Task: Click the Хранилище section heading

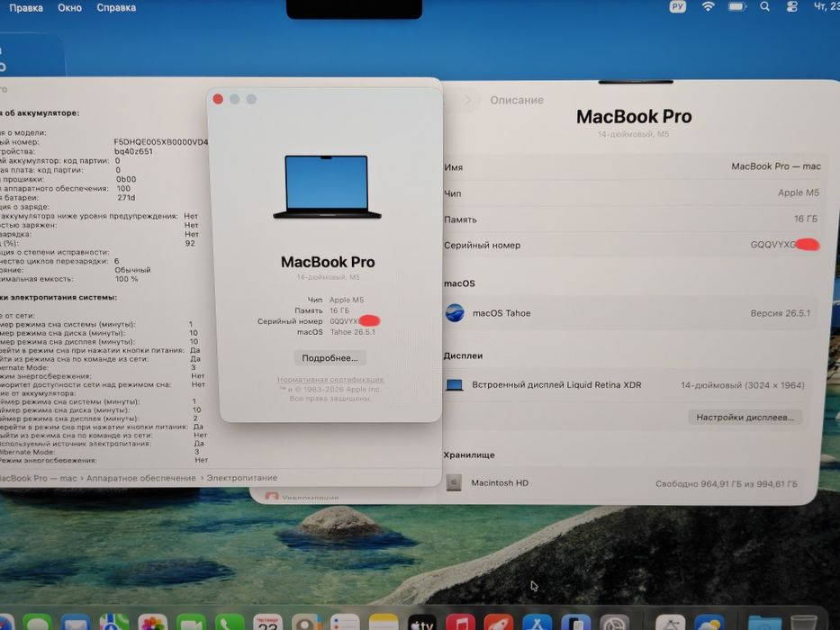Action: tap(469, 454)
